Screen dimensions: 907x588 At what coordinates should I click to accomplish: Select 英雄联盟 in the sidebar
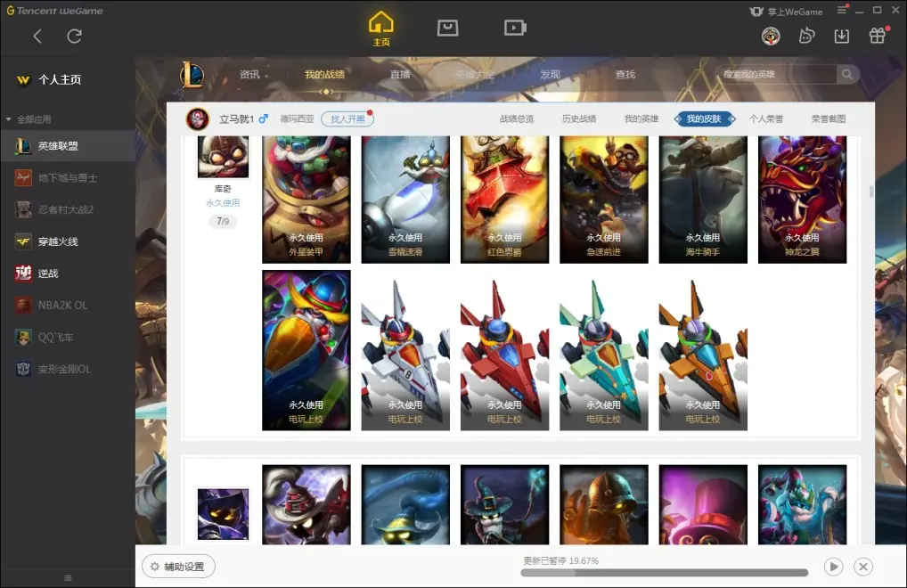click(68, 146)
